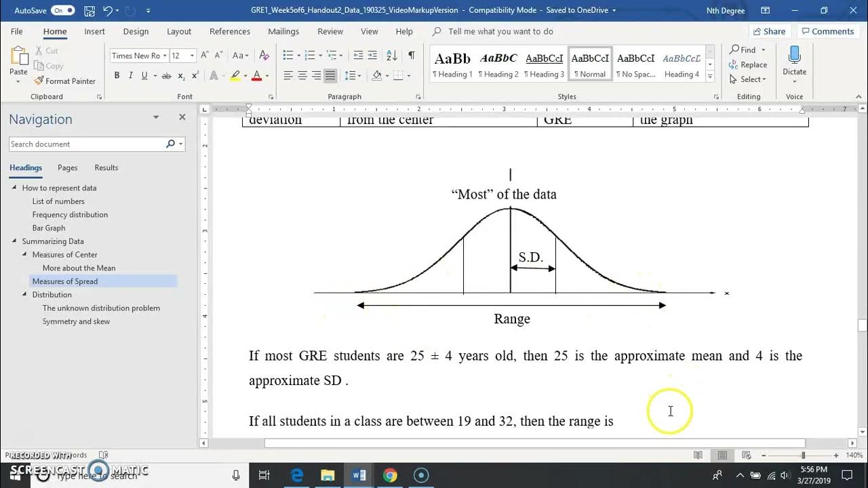This screenshot has height=488, width=868.
Task: Toggle Underline formatting
Action: (x=144, y=75)
